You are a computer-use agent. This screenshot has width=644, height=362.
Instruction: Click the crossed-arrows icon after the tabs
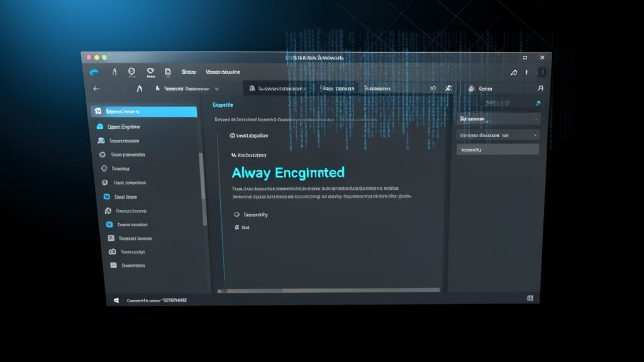(x=433, y=88)
